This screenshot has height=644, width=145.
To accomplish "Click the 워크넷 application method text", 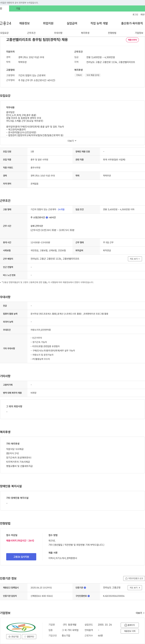I will [52, 541].
